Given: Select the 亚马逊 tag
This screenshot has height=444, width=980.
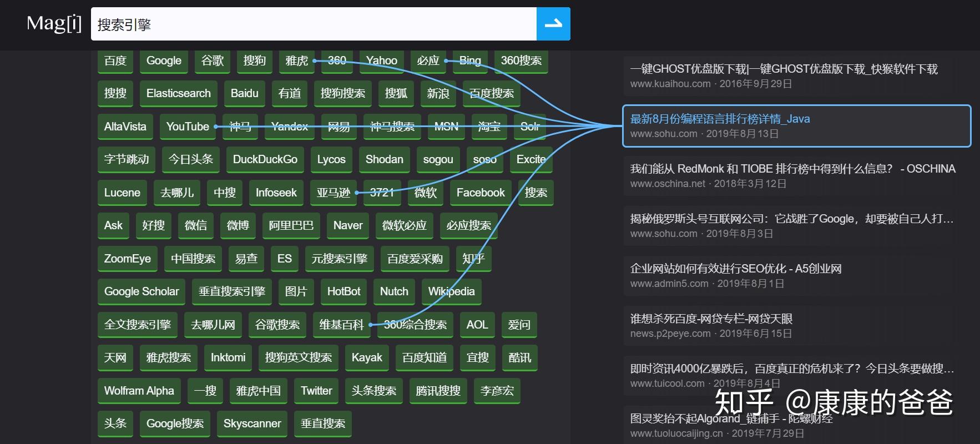Looking at the screenshot, I should pyautogui.click(x=334, y=193).
